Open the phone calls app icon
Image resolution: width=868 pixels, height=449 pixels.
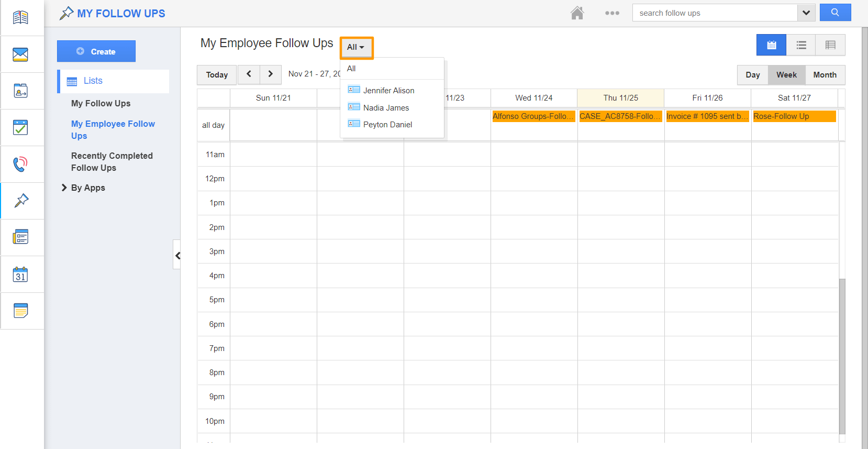(20, 164)
